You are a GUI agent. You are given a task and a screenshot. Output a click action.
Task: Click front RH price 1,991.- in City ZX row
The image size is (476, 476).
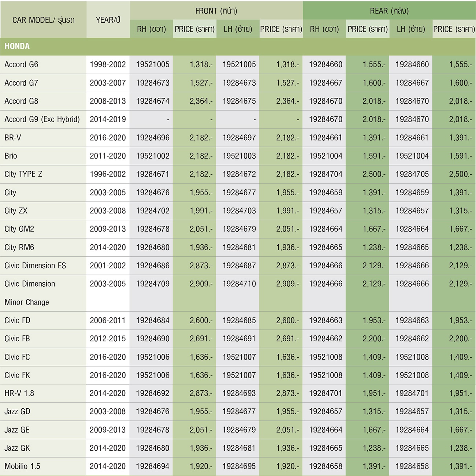(201, 211)
